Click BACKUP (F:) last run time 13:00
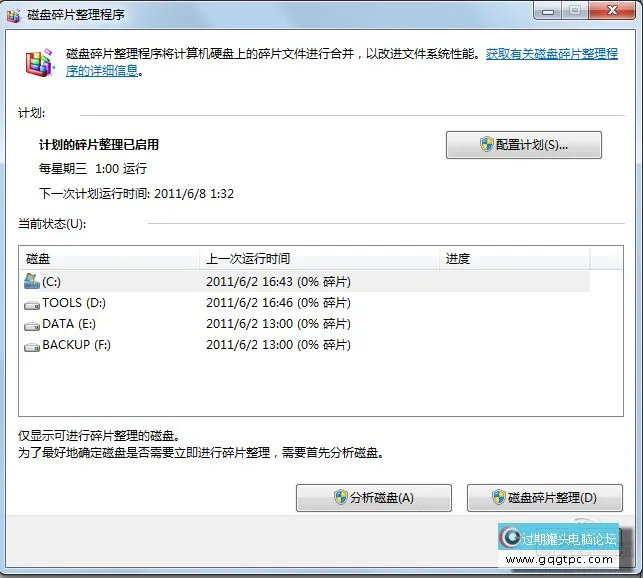Viewport: 643px width, 578px height. point(278,345)
